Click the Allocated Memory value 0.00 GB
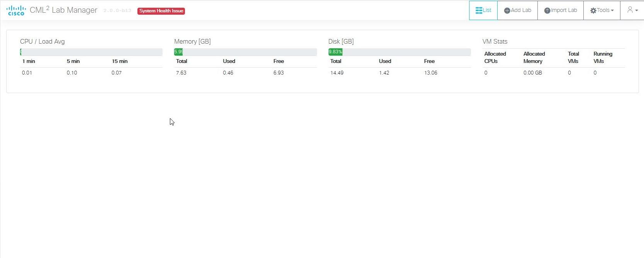644x258 pixels. pos(533,73)
